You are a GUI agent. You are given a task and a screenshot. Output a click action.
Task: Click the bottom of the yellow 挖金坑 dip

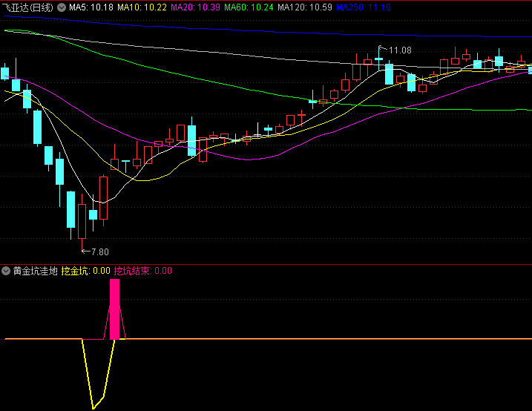coord(93,408)
